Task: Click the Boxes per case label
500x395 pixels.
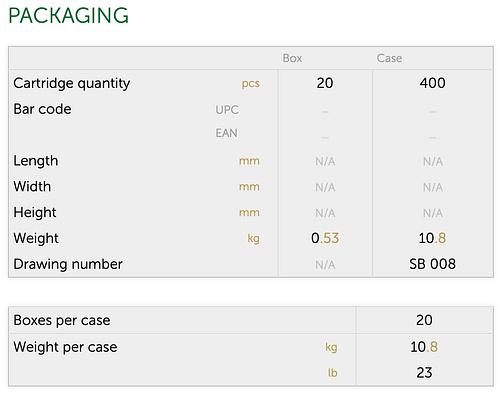Action: (x=62, y=320)
